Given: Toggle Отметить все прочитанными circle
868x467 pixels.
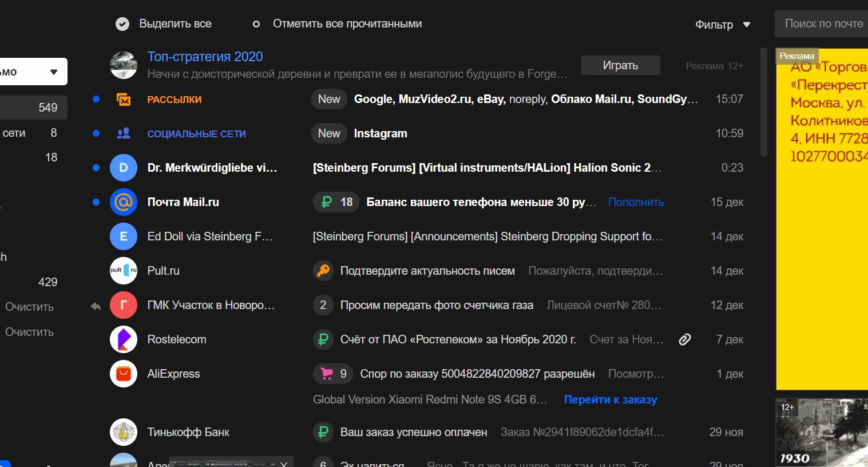Looking at the screenshot, I should click(x=256, y=24).
